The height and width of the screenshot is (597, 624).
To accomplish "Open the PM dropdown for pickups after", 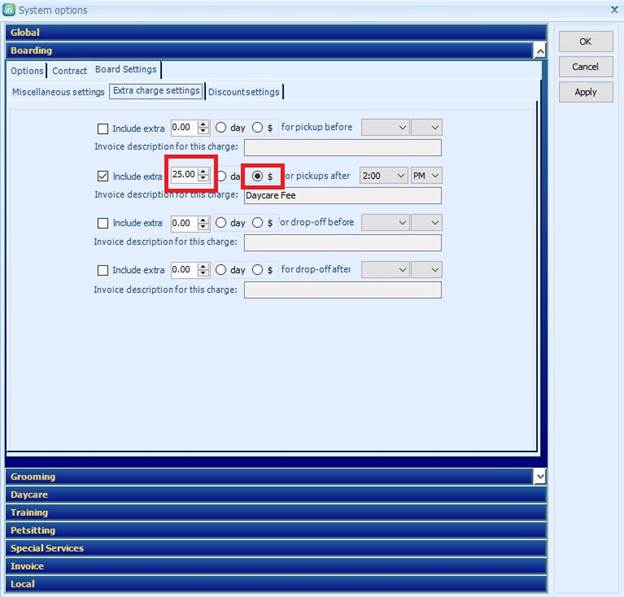I will 427,176.
